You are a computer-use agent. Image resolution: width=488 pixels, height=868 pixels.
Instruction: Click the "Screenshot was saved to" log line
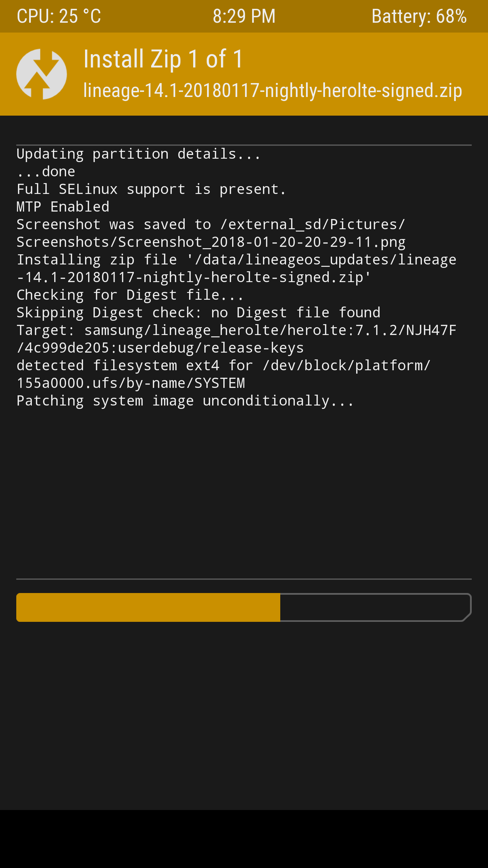tap(211, 225)
